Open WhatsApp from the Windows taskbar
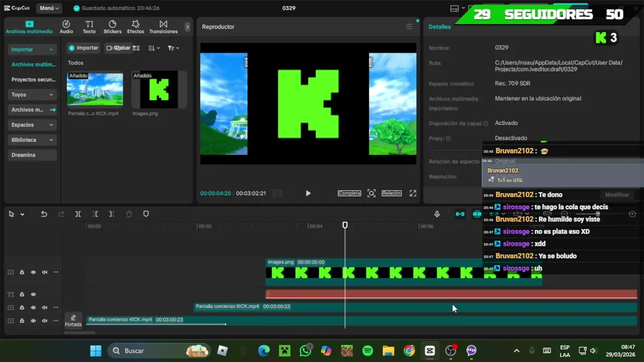The width and height of the screenshot is (644, 362). (x=305, y=350)
